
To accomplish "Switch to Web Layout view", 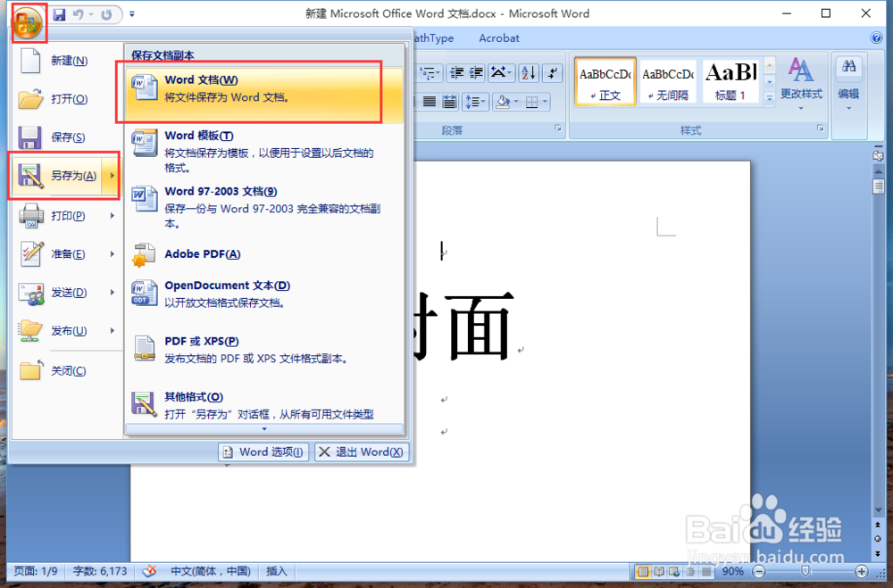I will tap(674, 571).
